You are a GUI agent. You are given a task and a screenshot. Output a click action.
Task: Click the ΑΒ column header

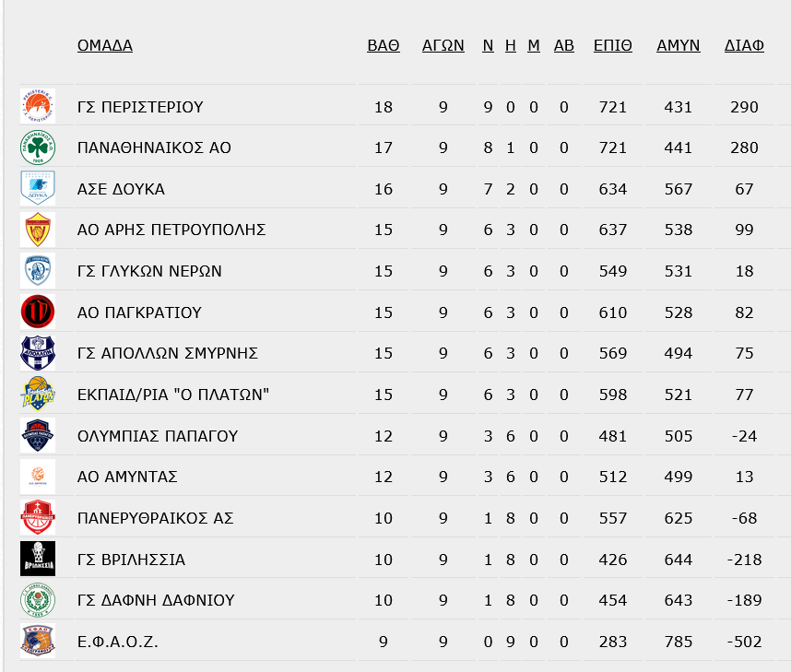tap(564, 45)
